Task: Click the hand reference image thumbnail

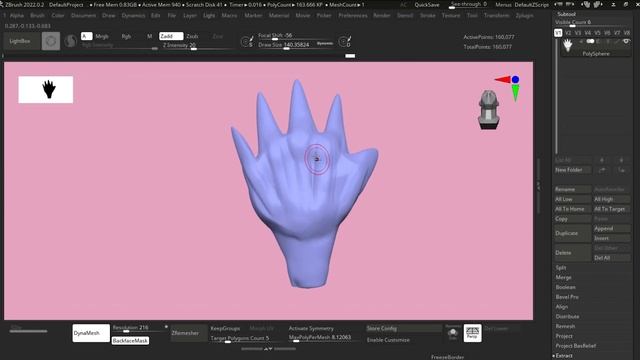Action: (x=46, y=89)
